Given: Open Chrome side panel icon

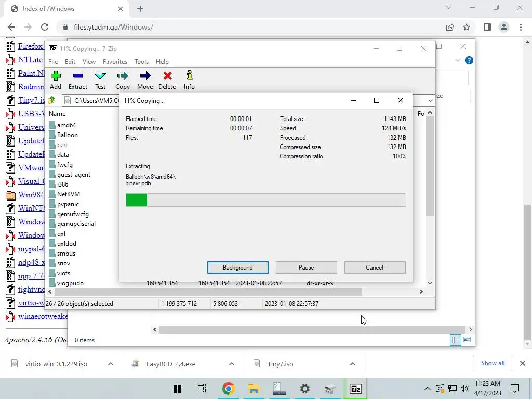Looking at the screenshot, I should (487, 27).
